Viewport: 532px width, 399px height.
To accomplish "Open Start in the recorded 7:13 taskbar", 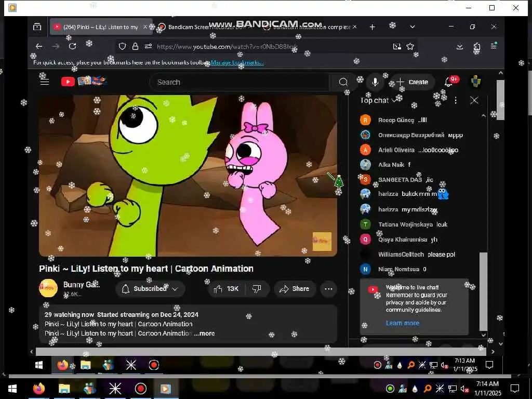I will (x=39, y=365).
